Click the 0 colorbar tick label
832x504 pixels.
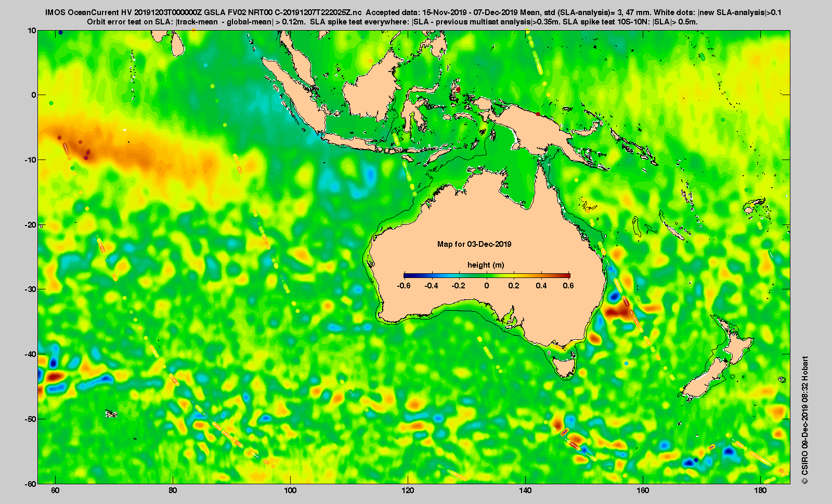[487, 286]
